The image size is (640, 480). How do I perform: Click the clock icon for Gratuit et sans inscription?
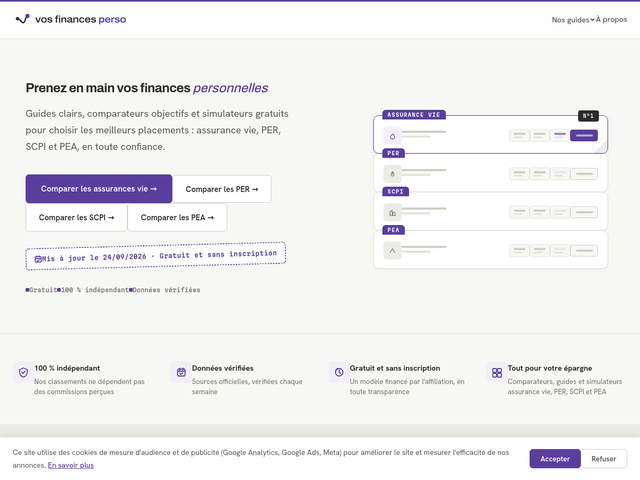click(339, 372)
